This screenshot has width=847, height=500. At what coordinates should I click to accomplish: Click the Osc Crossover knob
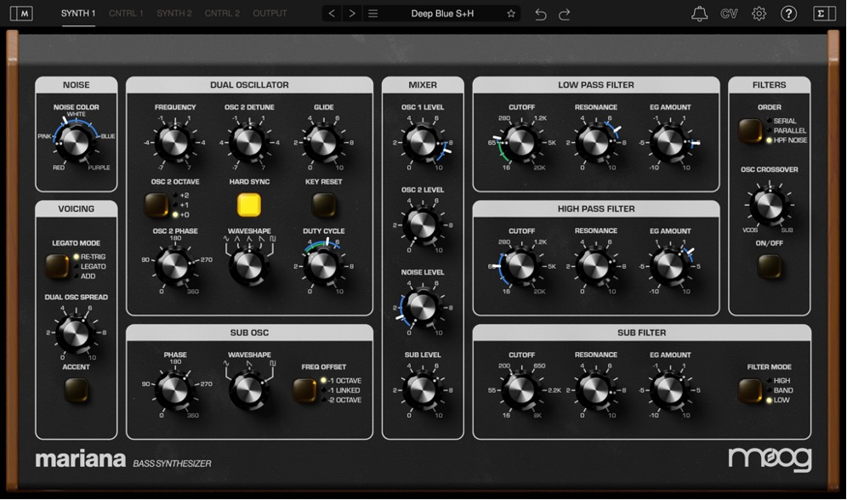(x=769, y=205)
